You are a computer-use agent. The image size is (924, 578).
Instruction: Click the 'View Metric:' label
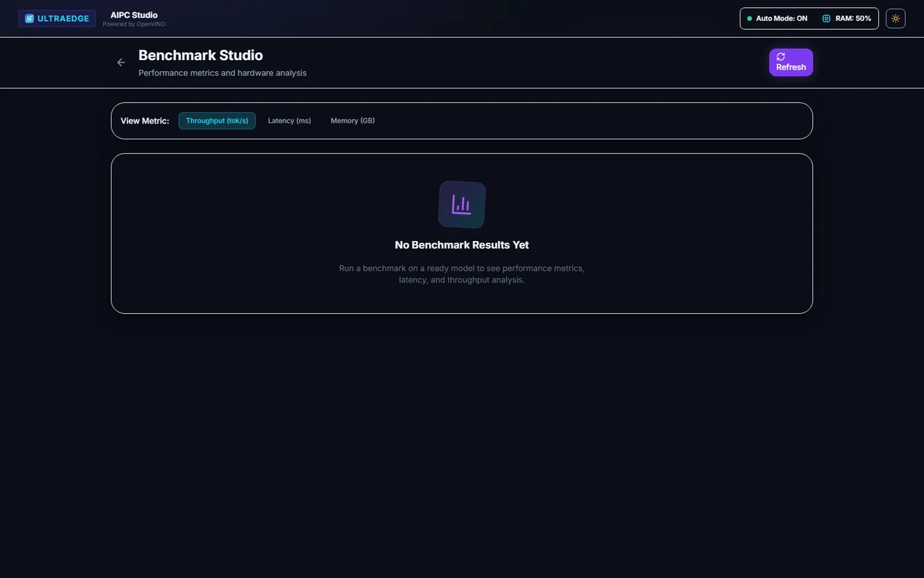pyautogui.click(x=145, y=121)
